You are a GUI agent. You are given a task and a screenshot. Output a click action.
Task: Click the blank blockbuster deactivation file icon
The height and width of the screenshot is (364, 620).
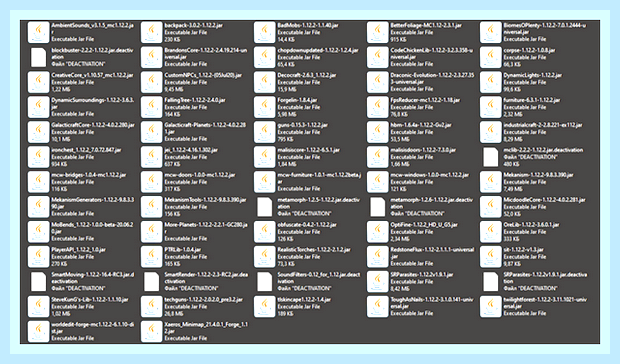(38, 57)
